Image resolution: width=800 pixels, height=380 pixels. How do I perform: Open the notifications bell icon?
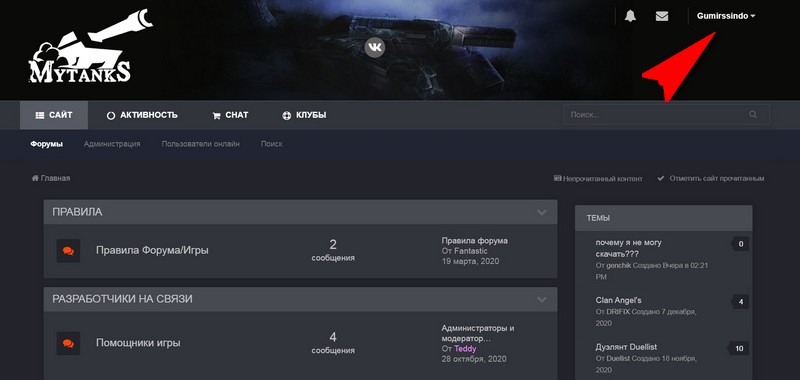click(630, 16)
